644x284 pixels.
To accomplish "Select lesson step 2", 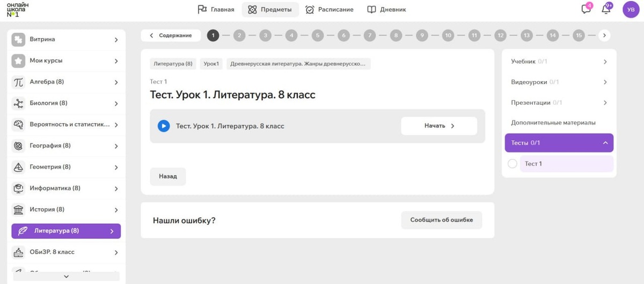I will pos(239,35).
